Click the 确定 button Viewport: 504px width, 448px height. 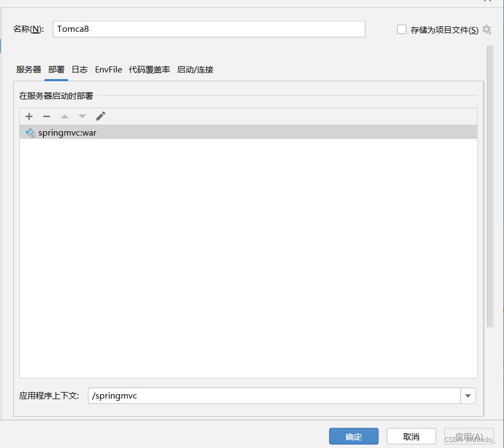pos(354,436)
